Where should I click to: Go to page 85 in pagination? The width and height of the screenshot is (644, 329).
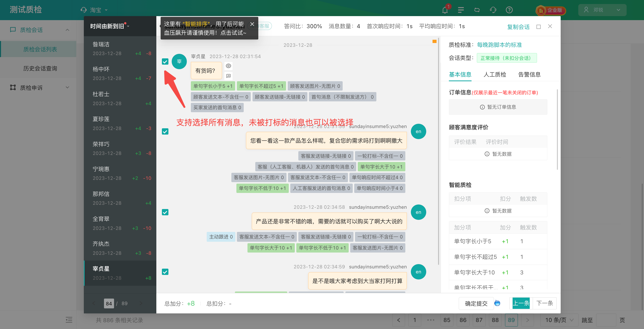(x=447, y=320)
